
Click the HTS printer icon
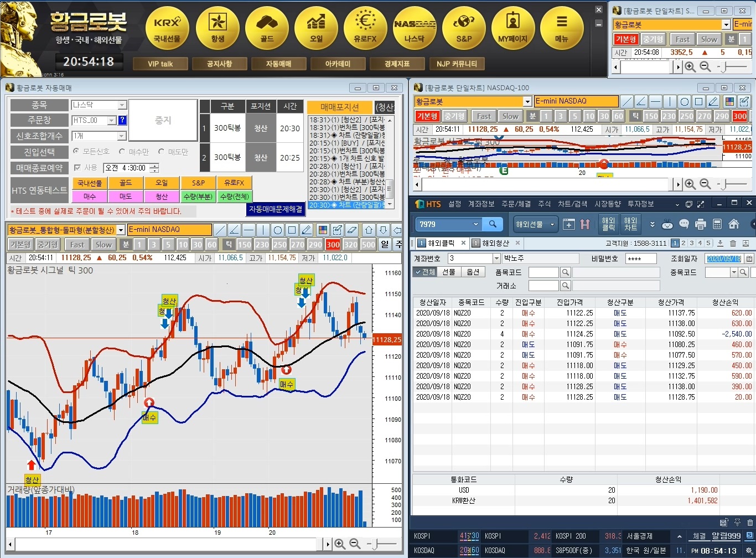pyautogui.click(x=701, y=224)
